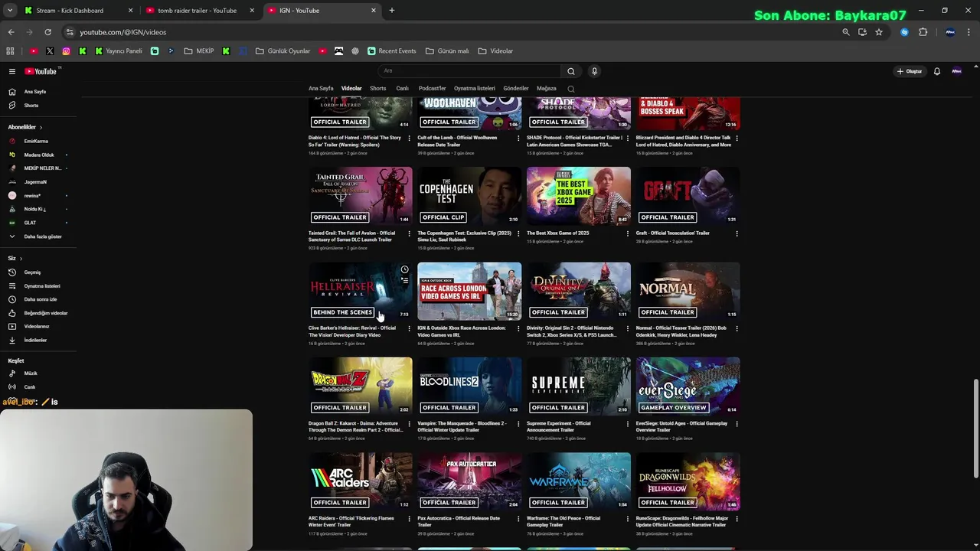Select the Videolar channel tab
The image size is (980, 551).
(351, 89)
